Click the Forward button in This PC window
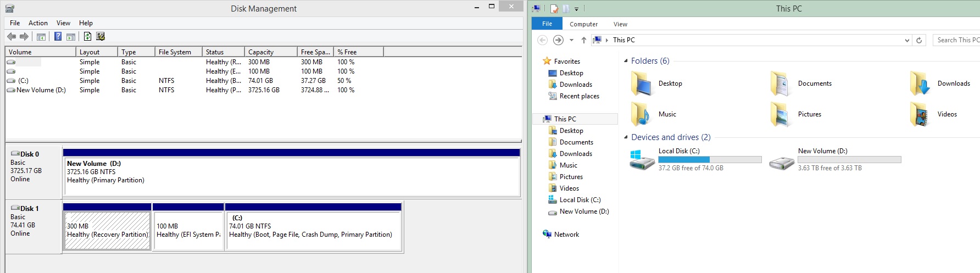 (558, 40)
